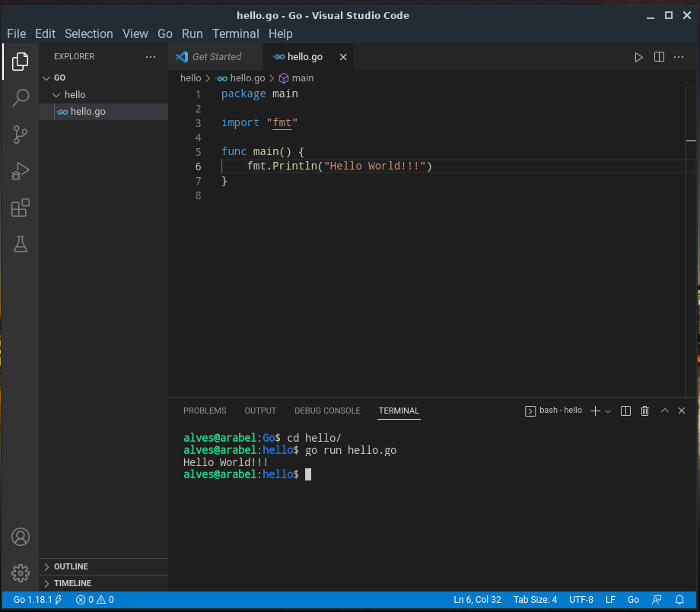The width and height of the screenshot is (700, 612).
Task: Open the File menu
Action: (x=17, y=34)
